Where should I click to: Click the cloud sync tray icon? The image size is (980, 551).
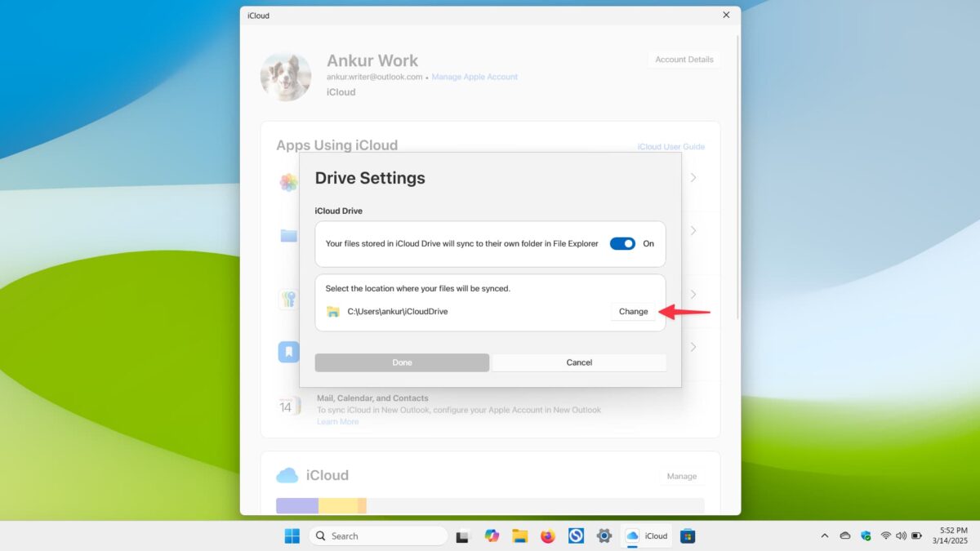tap(845, 535)
